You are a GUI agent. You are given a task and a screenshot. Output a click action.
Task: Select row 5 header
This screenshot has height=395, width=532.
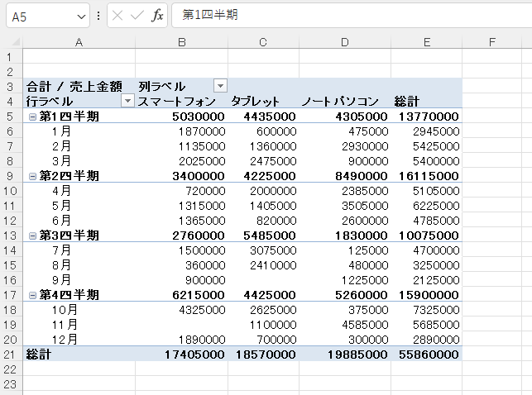click(x=10, y=117)
